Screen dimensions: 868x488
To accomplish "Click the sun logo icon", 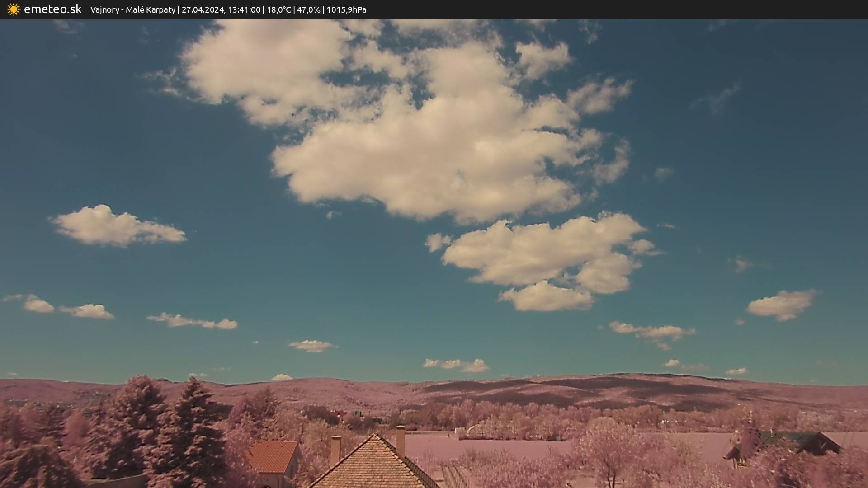I will click(x=14, y=9).
